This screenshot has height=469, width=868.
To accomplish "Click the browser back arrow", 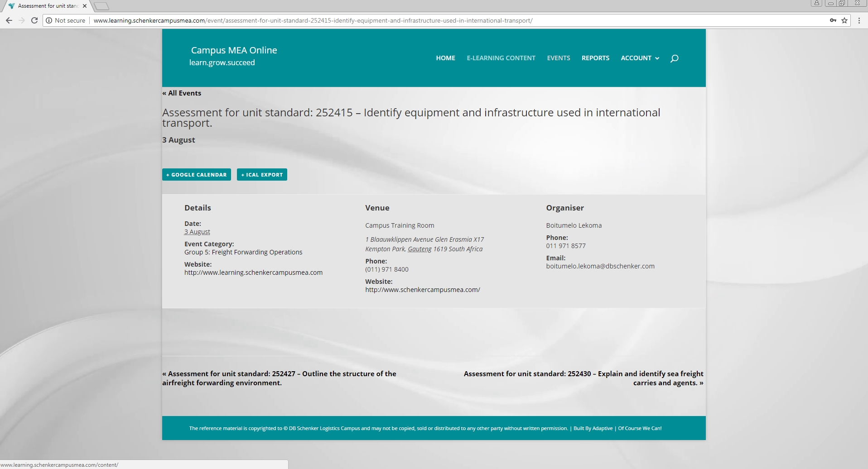I will (9, 20).
